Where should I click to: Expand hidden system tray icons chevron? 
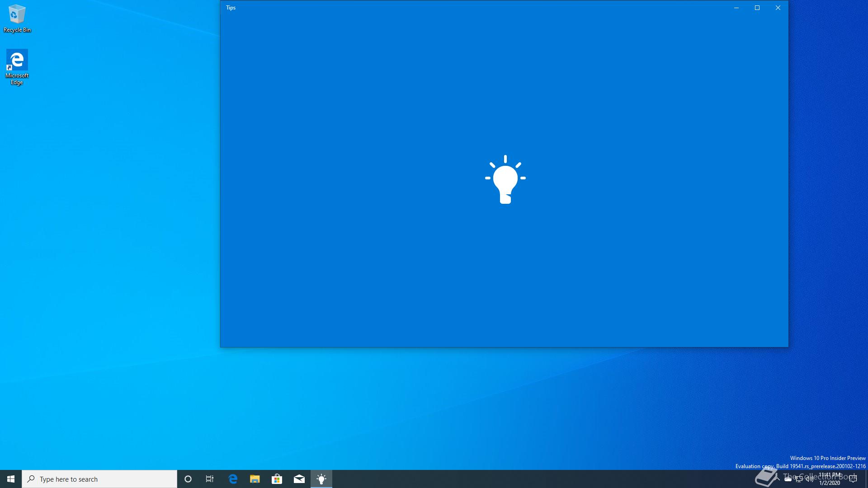[777, 479]
